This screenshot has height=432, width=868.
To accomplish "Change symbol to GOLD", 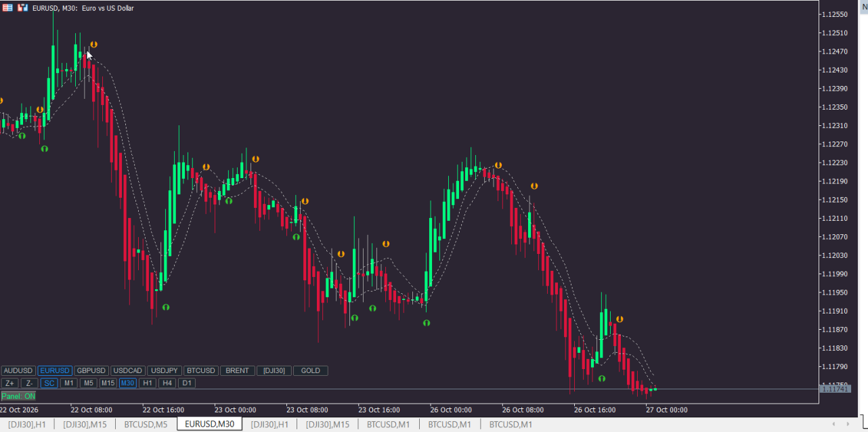I will pyautogui.click(x=311, y=371).
